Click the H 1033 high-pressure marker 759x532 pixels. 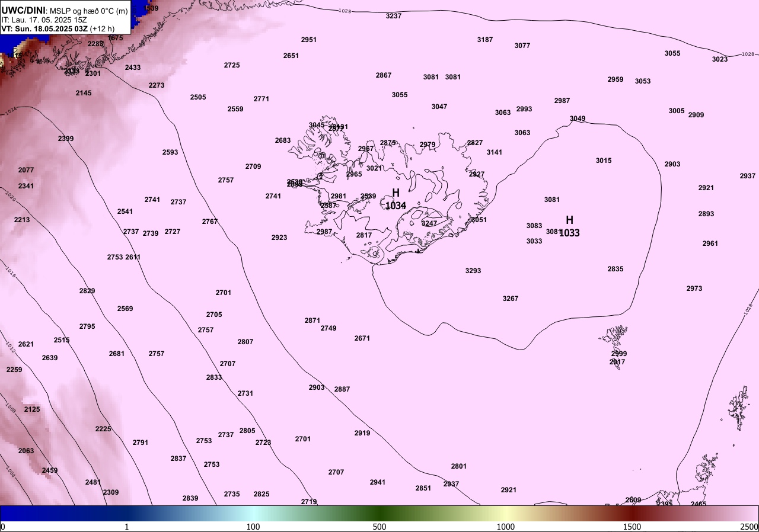(569, 226)
